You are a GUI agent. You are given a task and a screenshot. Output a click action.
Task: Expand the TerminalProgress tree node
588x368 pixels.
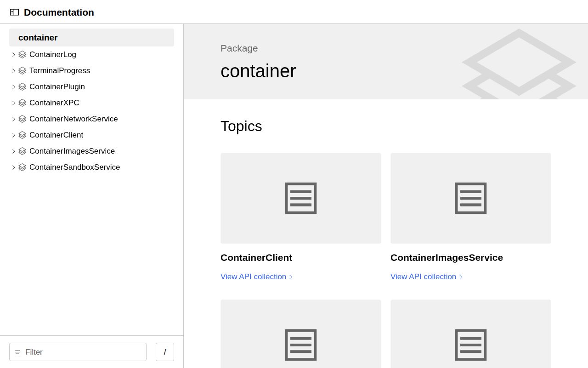coord(13,71)
